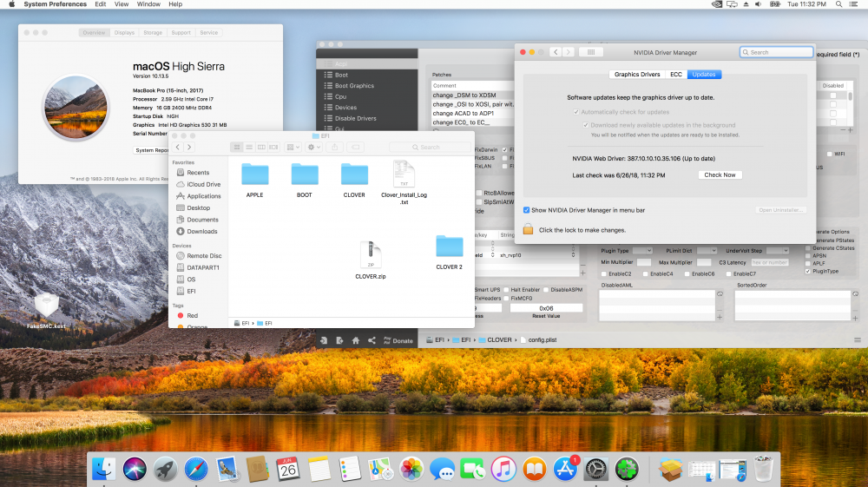Open the Window menu in menu bar
The width and height of the screenshot is (868, 487).
click(x=148, y=3)
